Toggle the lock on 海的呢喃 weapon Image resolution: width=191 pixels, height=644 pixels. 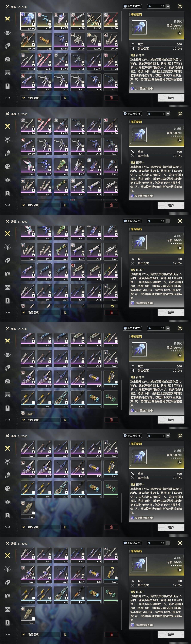[180, 33]
